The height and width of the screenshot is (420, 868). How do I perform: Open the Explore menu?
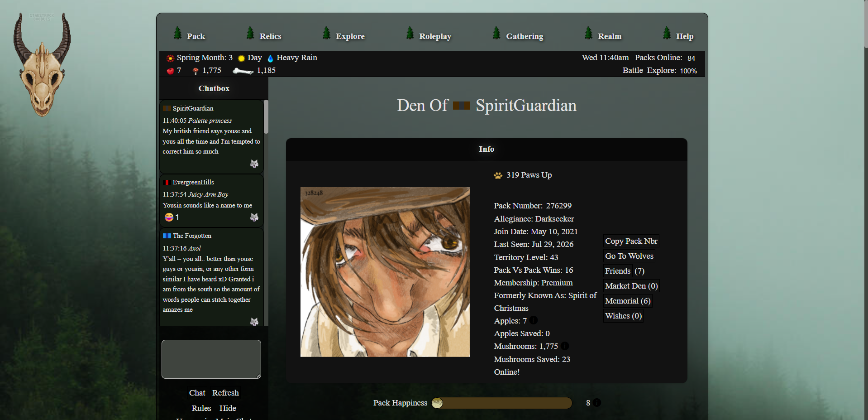pyautogui.click(x=350, y=36)
